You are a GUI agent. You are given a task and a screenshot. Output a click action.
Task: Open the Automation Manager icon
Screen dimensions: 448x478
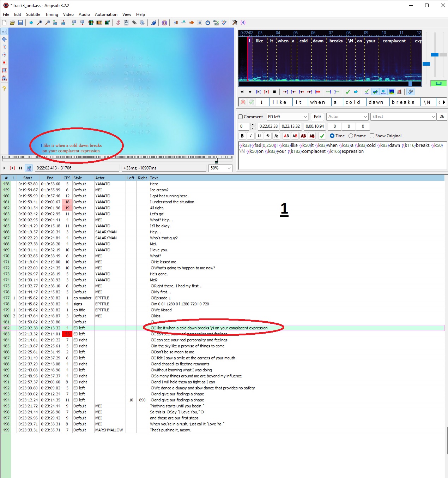[153, 23]
